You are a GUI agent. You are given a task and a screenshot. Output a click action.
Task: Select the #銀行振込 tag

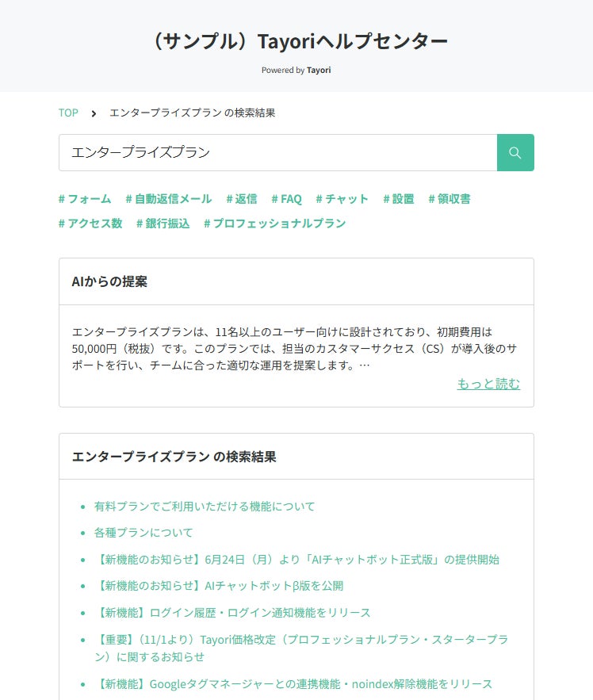[x=163, y=224]
